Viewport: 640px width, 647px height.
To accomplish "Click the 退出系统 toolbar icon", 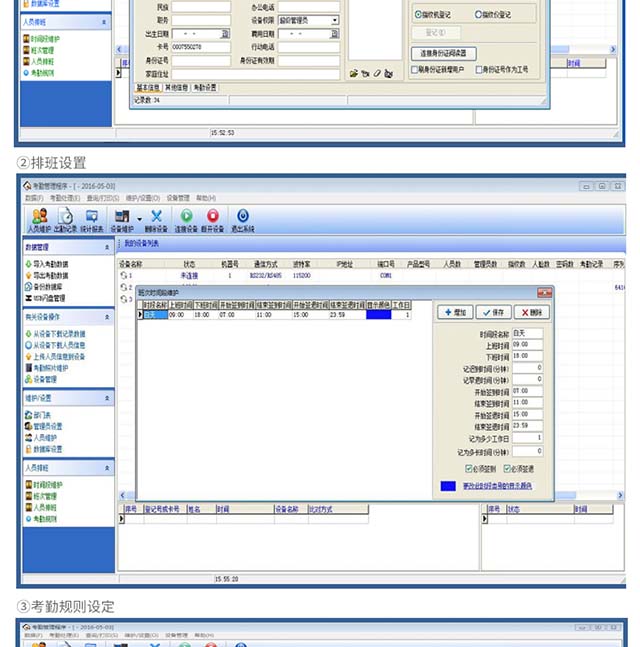I will pos(242,218).
